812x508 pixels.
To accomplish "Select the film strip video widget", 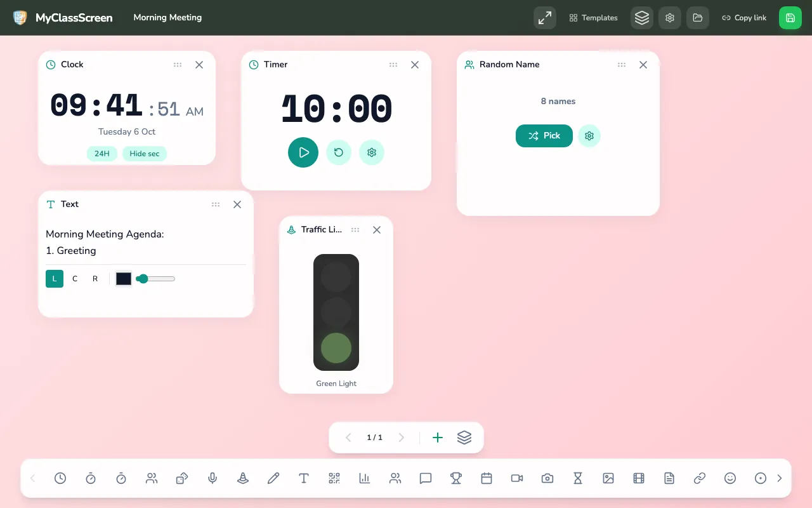I will coord(639,478).
